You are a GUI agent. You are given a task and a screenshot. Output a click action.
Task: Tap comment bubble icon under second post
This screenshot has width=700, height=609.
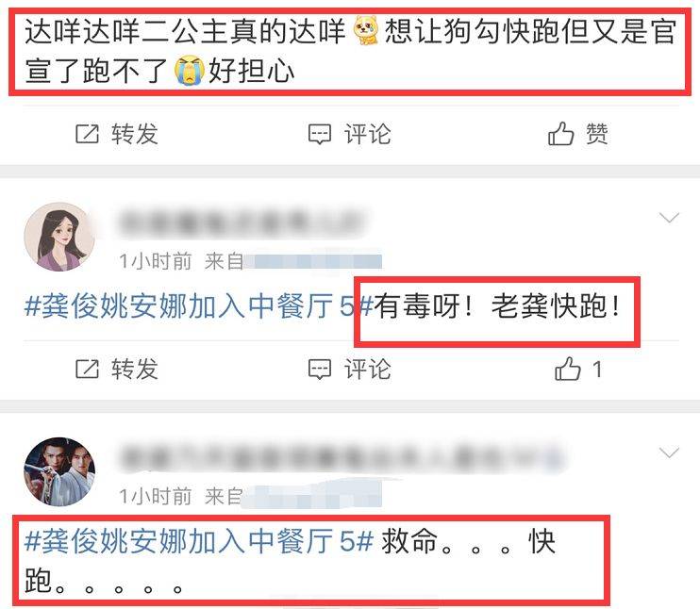pos(320,369)
